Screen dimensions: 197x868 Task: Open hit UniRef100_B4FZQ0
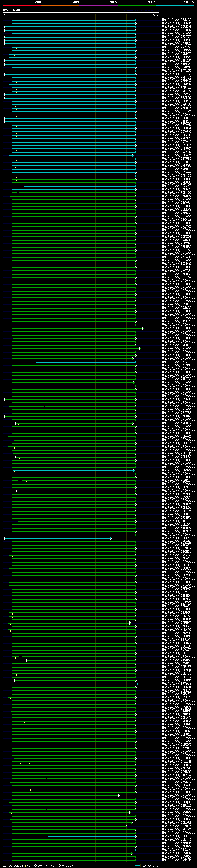pos(177,61)
